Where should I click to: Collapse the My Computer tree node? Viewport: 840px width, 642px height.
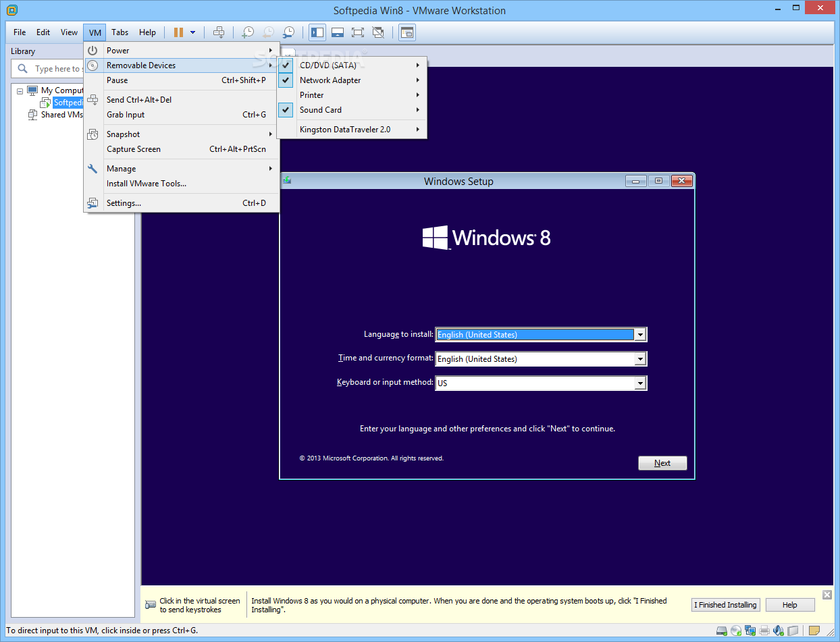pos(20,90)
